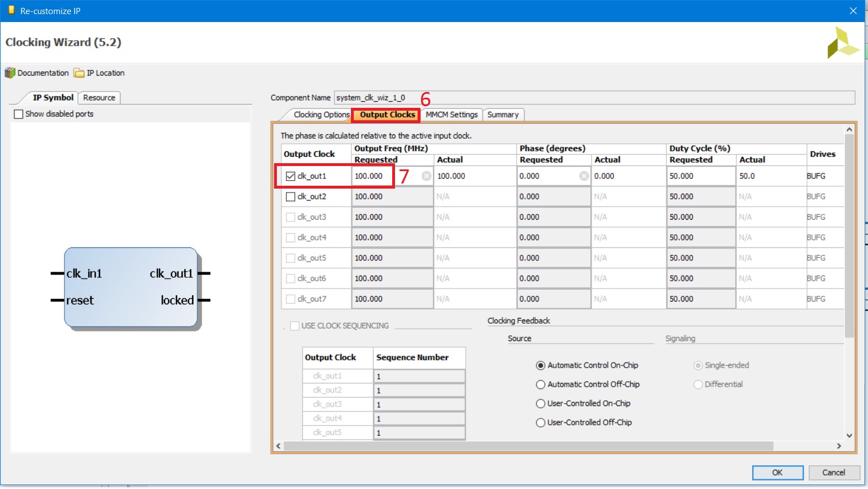Open IP Location folder icon

(x=79, y=73)
